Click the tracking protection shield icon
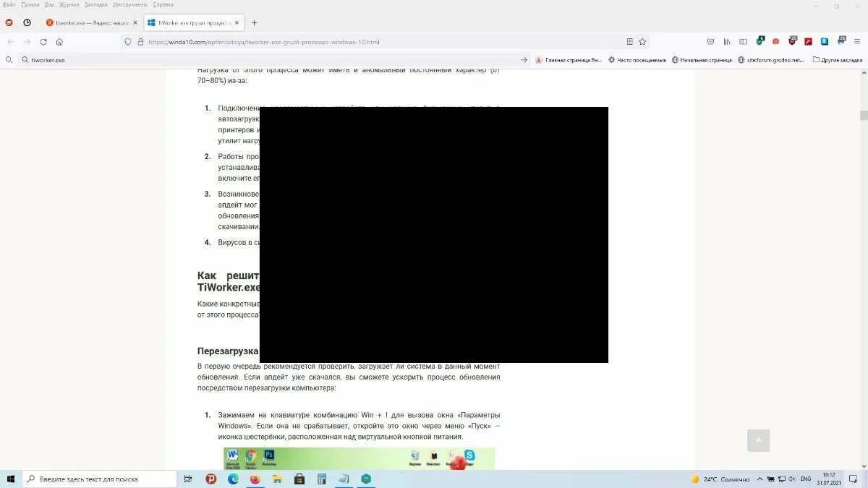Screen dimensions: 868x488 pos(128,42)
